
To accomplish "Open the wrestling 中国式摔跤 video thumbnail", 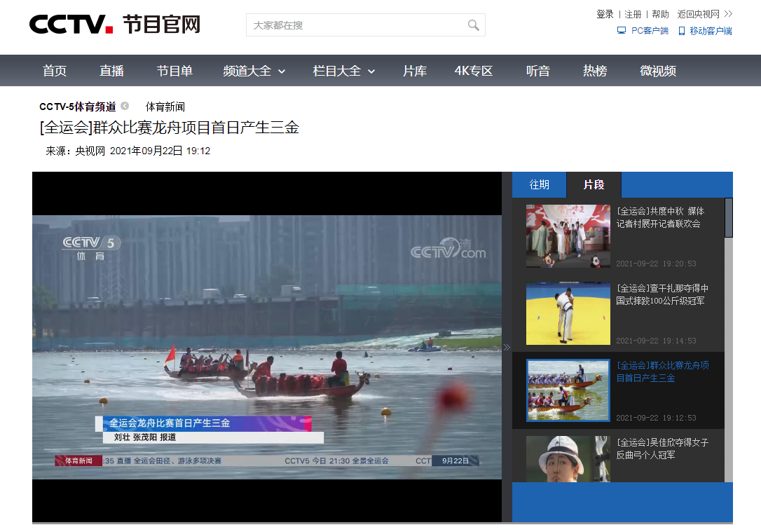I will [568, 313].
